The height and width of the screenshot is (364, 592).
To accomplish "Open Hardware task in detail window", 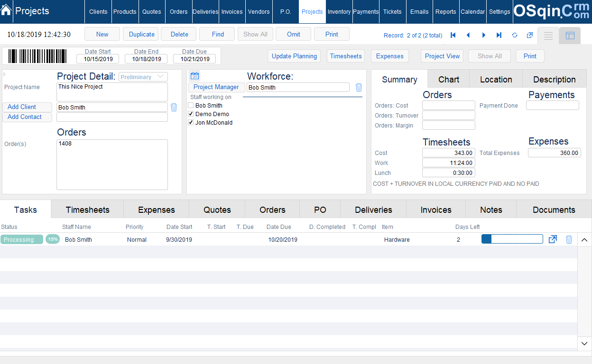I will [553, 239].
